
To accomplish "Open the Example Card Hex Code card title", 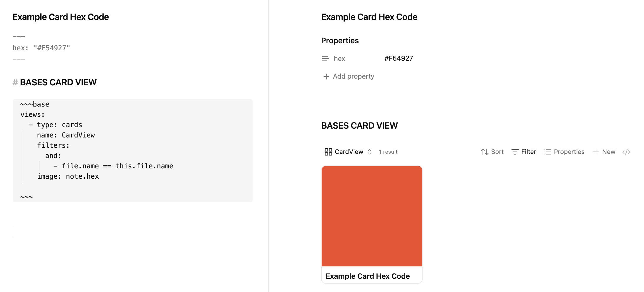I will pyautogui.click(x=368, y=276).
